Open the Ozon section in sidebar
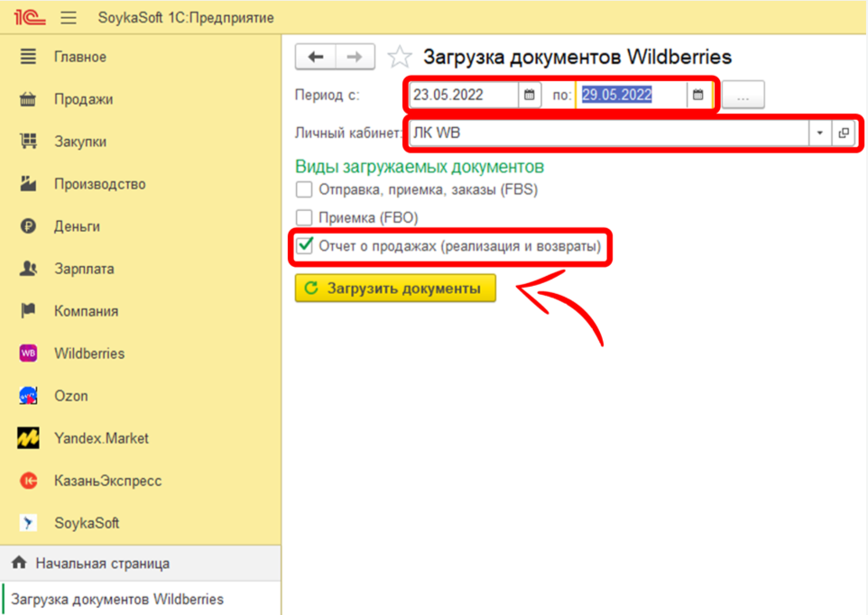Screen dimensions: 868x615 [70, 396]
